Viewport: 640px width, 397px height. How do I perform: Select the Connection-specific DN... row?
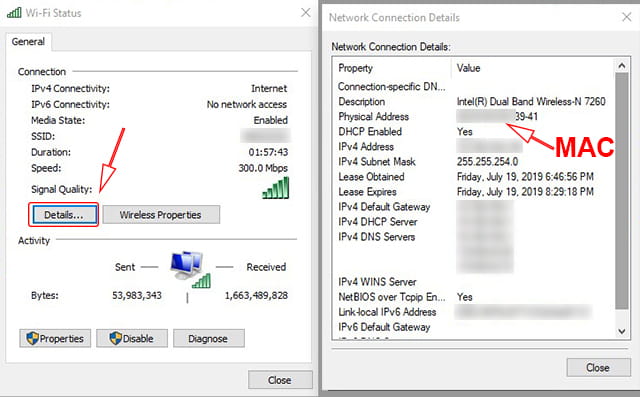[473, 86]
